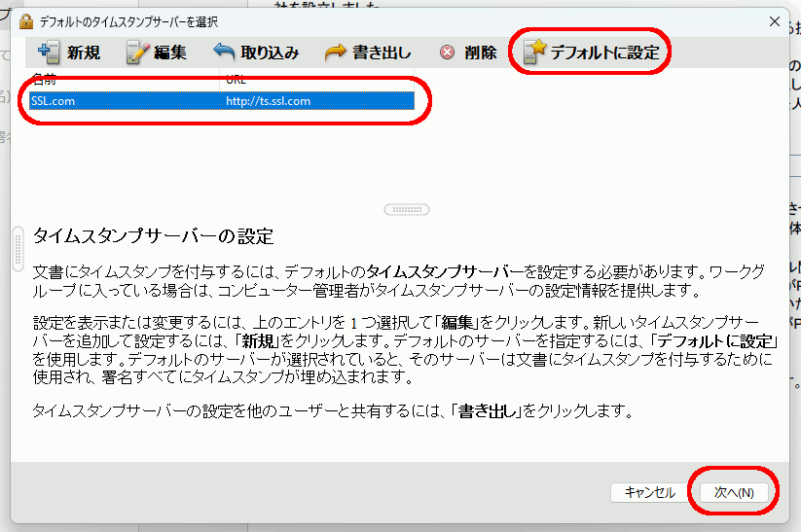Click the horizontal splitter grip handle
The height and width of the screenshot is (532, 801).
pos(407,209)
